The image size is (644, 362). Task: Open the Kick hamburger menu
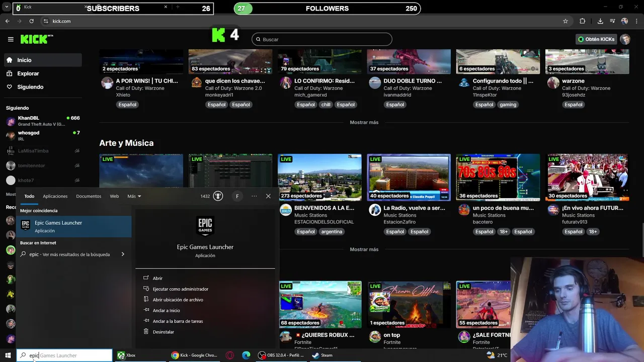point(11,39)
